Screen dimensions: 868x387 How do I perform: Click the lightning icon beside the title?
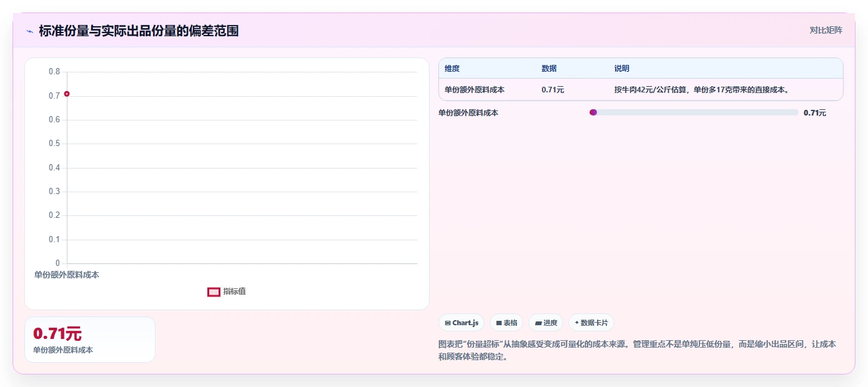[x=29, y=31]
